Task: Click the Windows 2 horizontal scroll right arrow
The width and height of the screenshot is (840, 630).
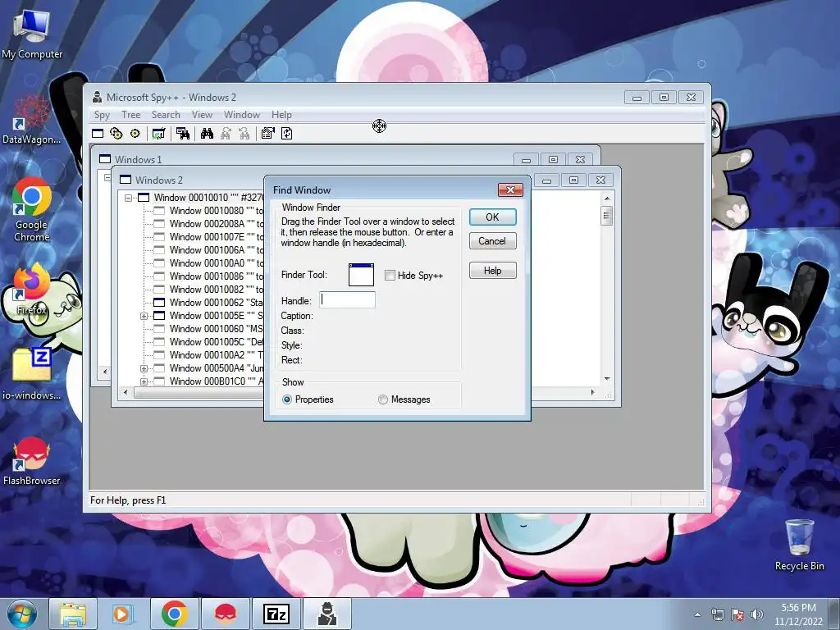Action: coord(592,393)
